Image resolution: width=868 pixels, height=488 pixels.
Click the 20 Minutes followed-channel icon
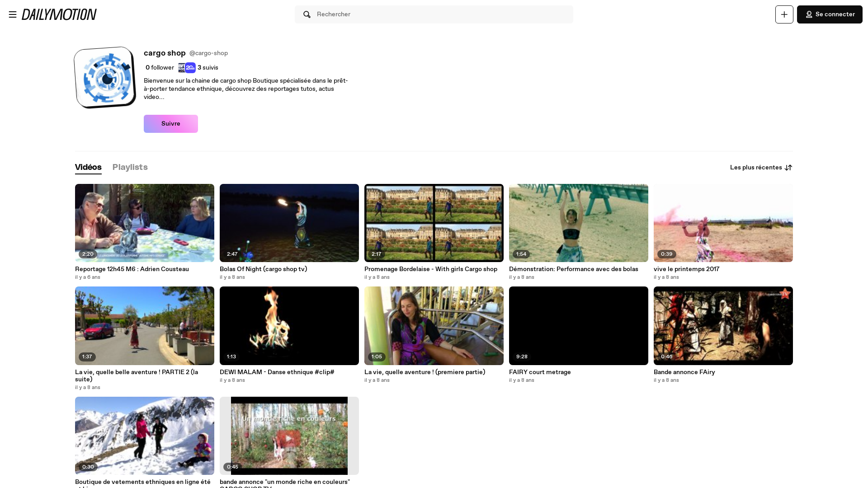190,68
